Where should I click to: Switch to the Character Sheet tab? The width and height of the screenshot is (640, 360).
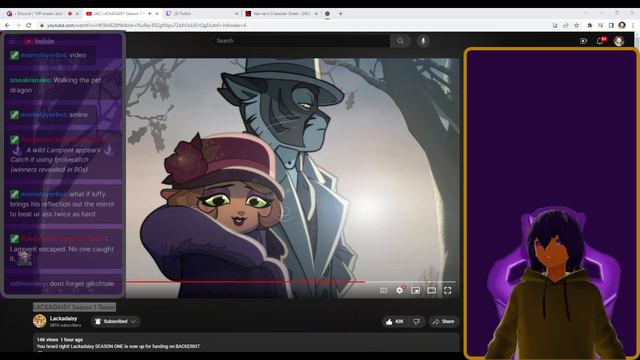tap(282, 13)
